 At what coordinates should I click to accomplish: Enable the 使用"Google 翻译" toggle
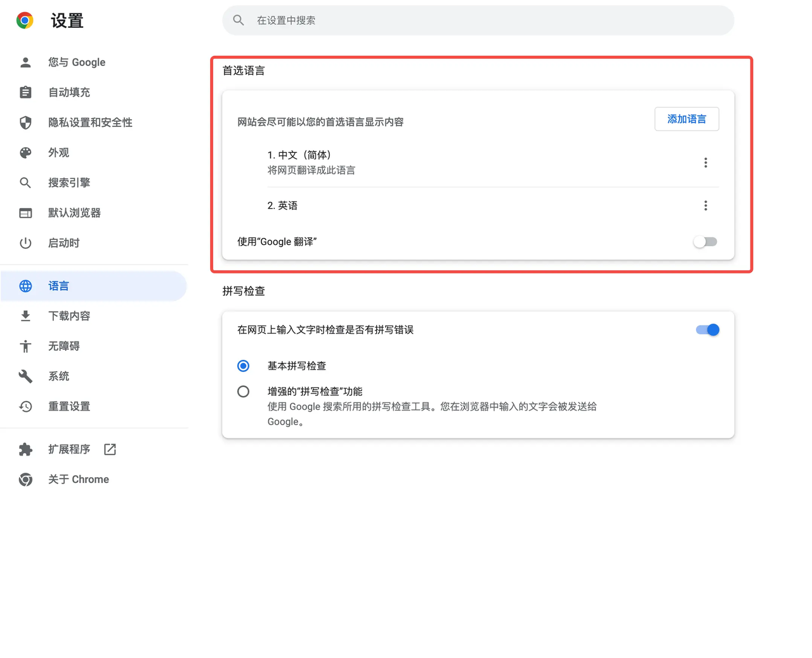pyautogui.click(x=705, y=242)
